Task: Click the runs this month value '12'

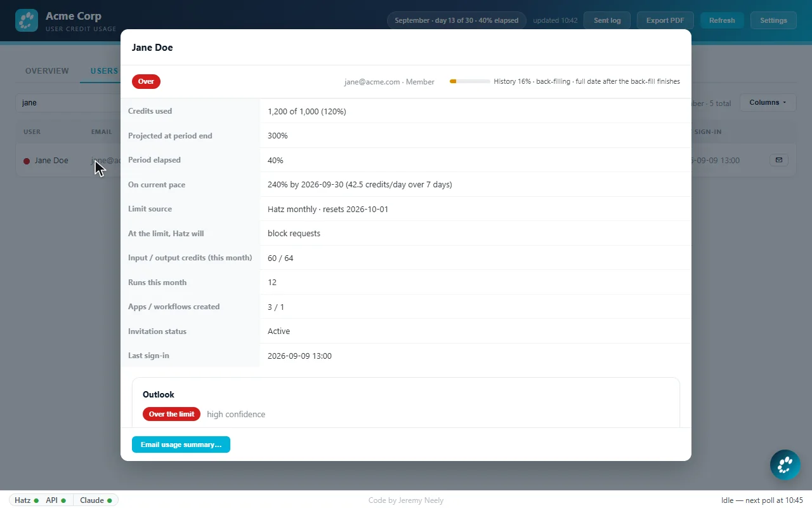Action: [x=272, y=283]
